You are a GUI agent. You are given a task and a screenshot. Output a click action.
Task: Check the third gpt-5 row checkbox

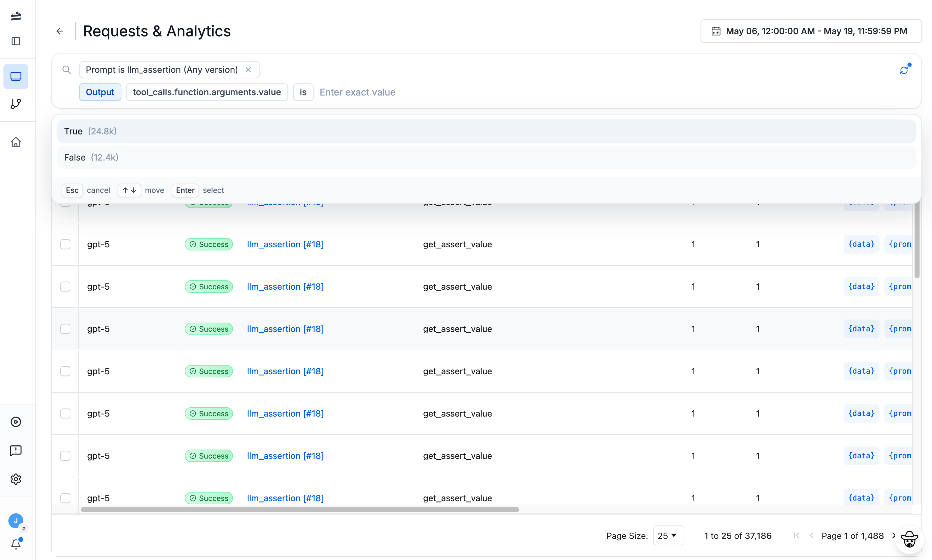click(65, 329)
